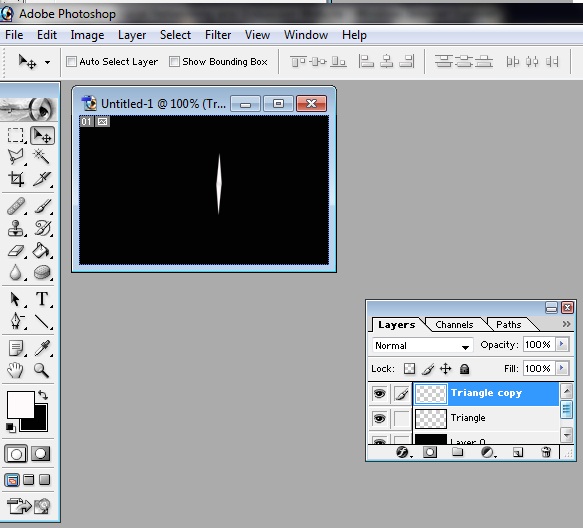This screenshot has height=528, width=583.
Task: Select the Pen tool
Action: click(16, 321)
